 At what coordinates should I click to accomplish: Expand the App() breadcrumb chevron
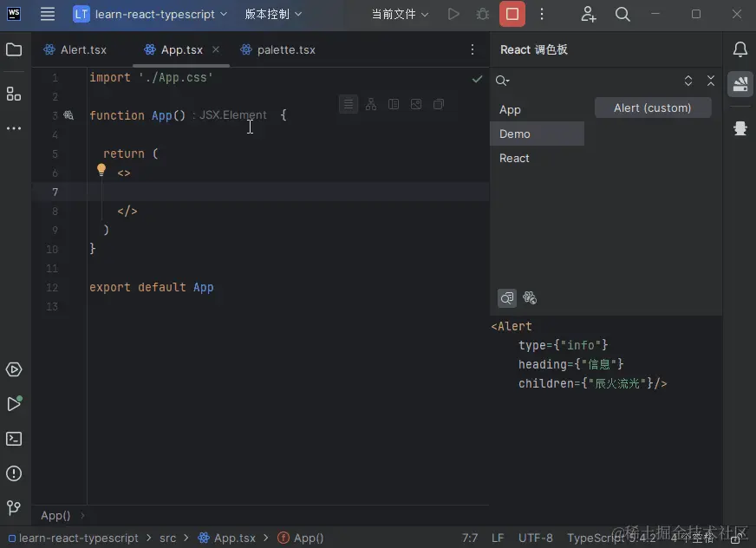[x=82, y=516]
